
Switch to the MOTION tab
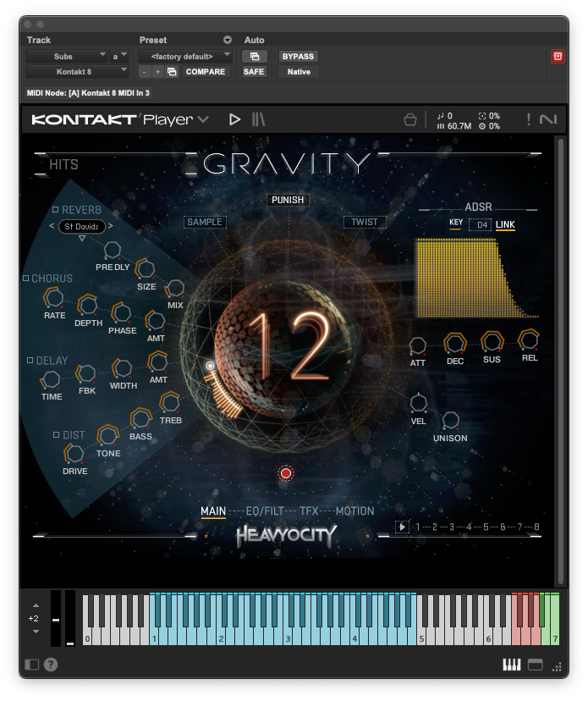[x=354, y=511]
